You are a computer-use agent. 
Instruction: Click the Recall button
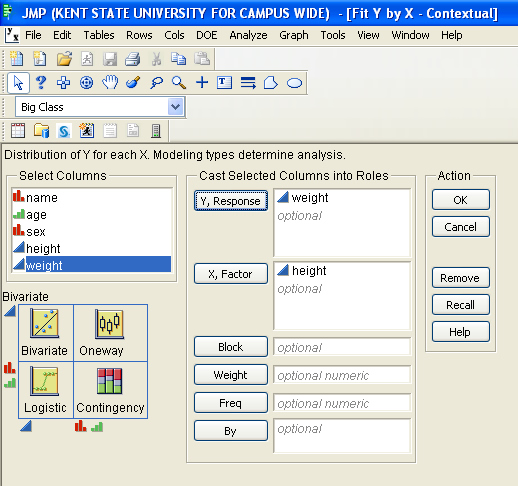461,304
